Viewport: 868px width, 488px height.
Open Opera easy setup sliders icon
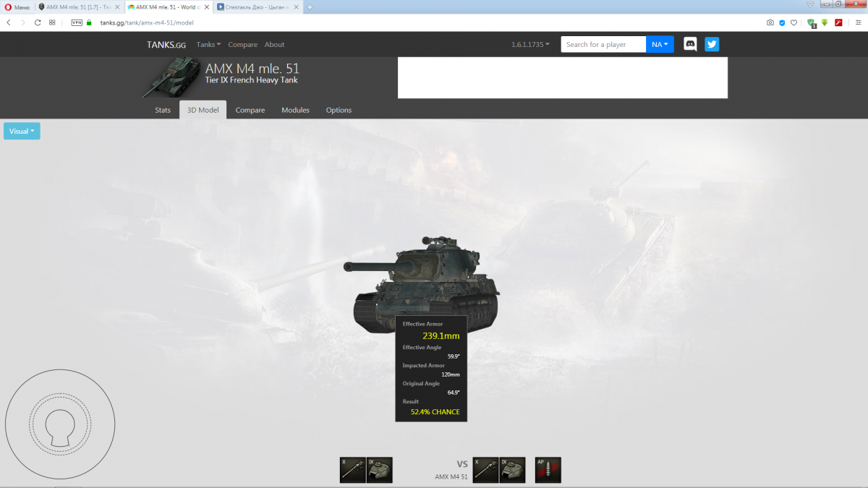click(x=858, y=22)
